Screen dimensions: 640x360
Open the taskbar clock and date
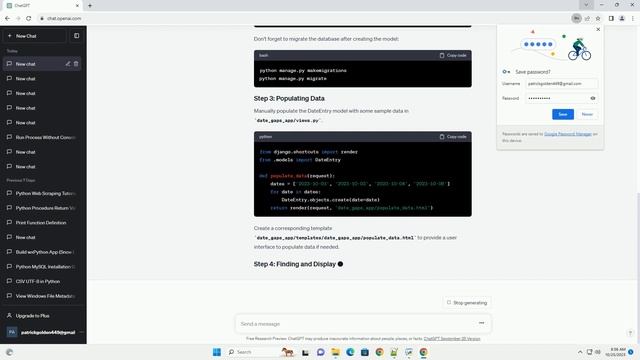click(616, 352)
